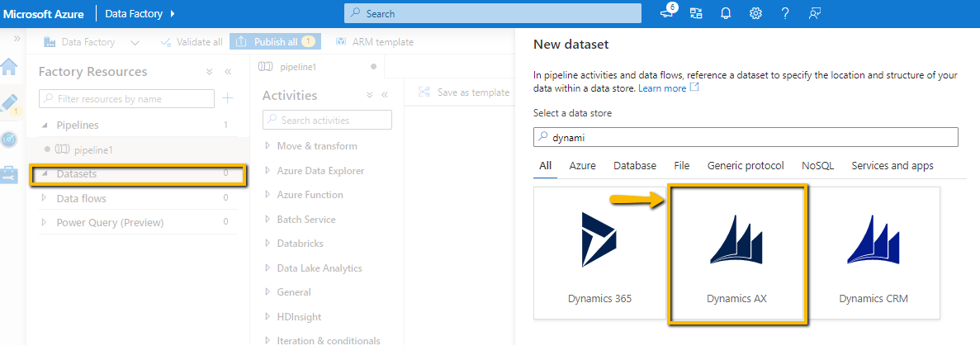Switch to the NoSQL tab

click(x=817, y=166)
